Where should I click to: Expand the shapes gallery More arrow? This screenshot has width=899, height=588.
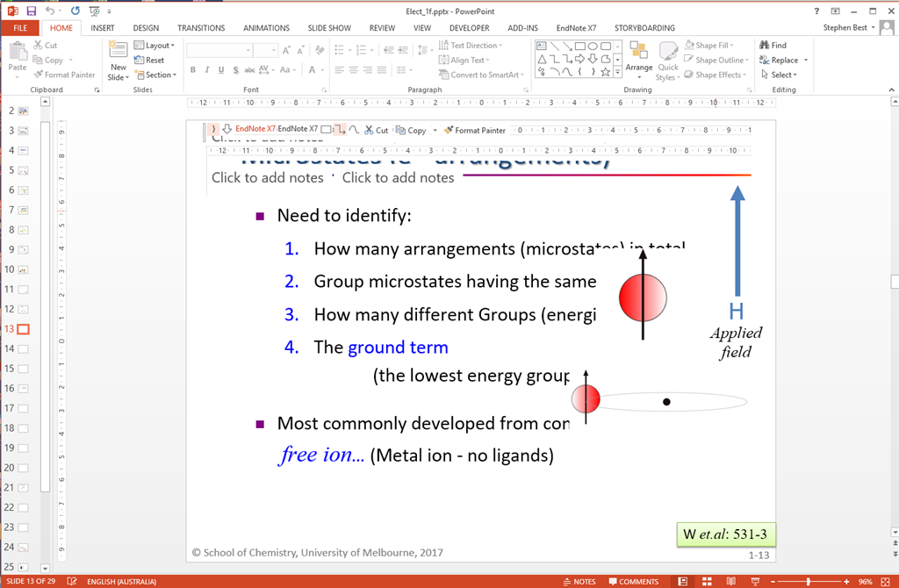click(x=617, y=72)
